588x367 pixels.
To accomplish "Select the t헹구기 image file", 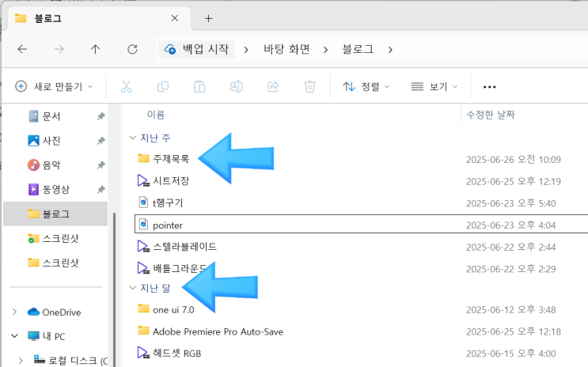I will pos(161,202).
